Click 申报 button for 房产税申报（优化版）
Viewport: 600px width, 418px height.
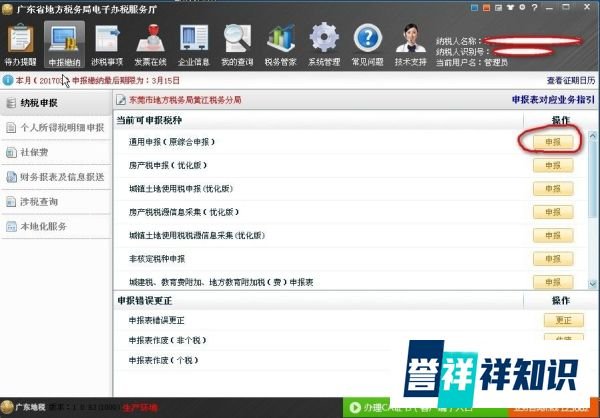[x=553, y=165]
